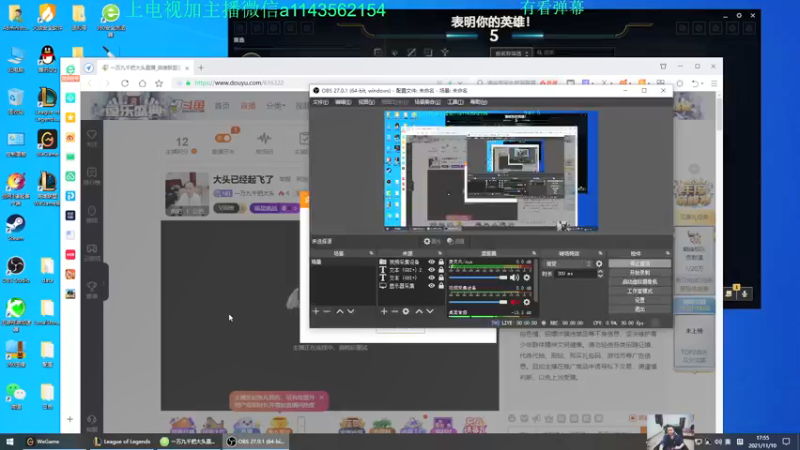
Task: Add a new scene with plus icon
Action: (315, 311)
